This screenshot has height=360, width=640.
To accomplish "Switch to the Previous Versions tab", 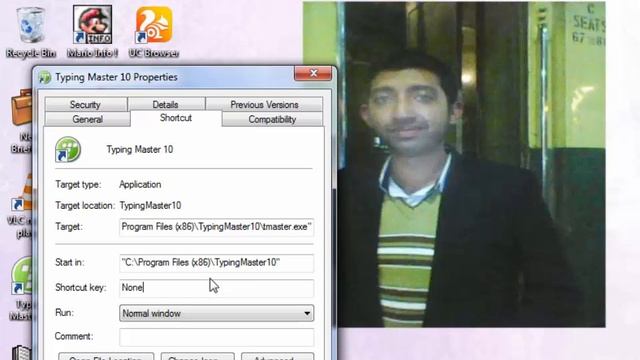I will [x=264, y=104].
